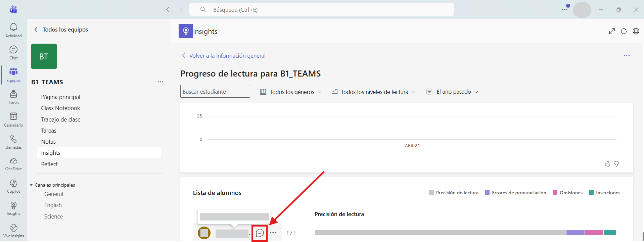Click the Precisión de lectura legend swatch
Screen dimensions: 644x242
pyautogui.click(x=431, y=192)
